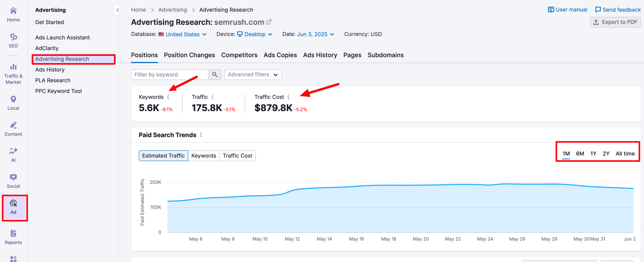Open Ads History in side menu

(x=50, y=70)
